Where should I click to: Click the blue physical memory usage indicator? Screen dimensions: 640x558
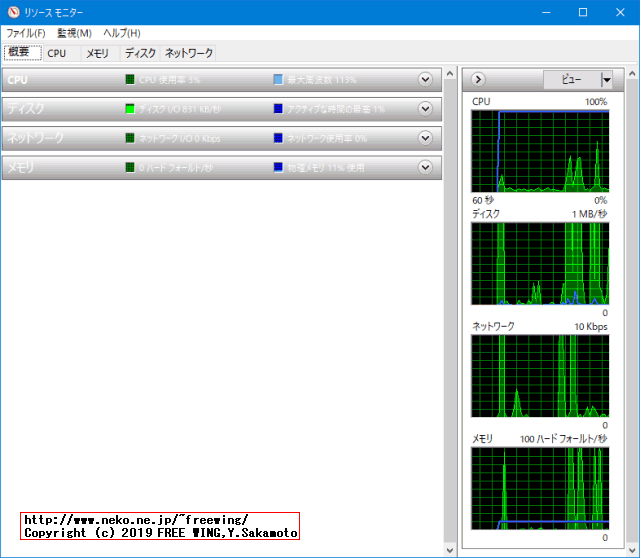click(278, 168)
